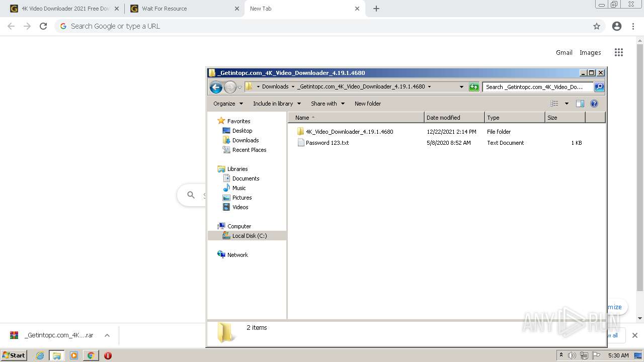The height and width of the screenshot is (362, 644).
Task: Sort files by Name column
Action: (356, 118)
